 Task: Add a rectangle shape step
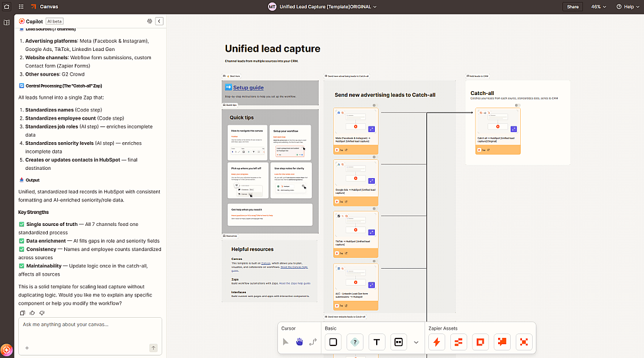pyautogui.click(x=333, y=342)
